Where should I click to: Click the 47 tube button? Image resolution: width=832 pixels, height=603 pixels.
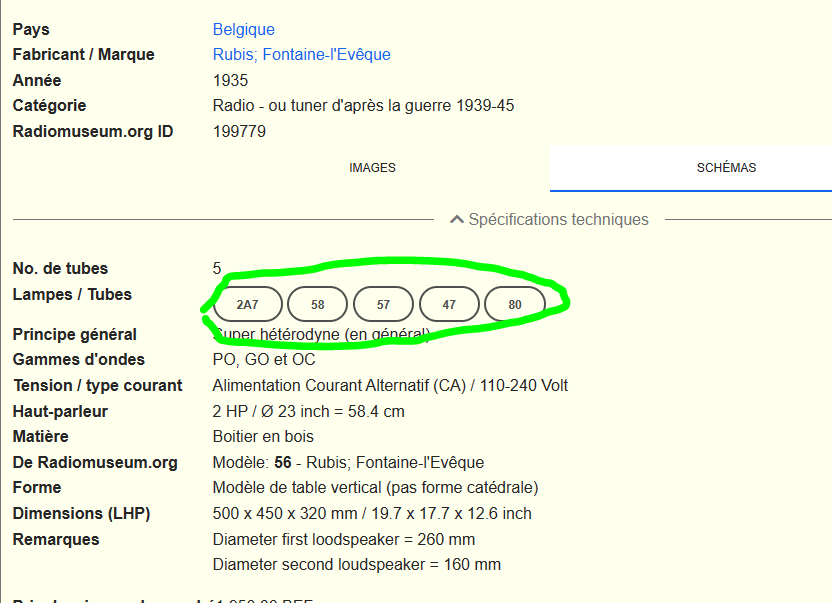449,304
